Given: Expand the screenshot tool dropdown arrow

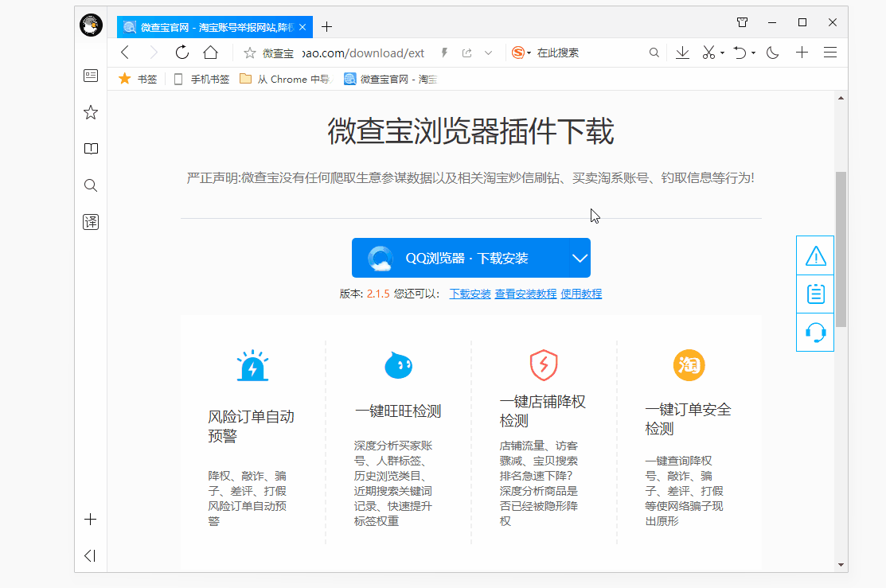Looking at the screenshot, I should click(x=722, y=53).
